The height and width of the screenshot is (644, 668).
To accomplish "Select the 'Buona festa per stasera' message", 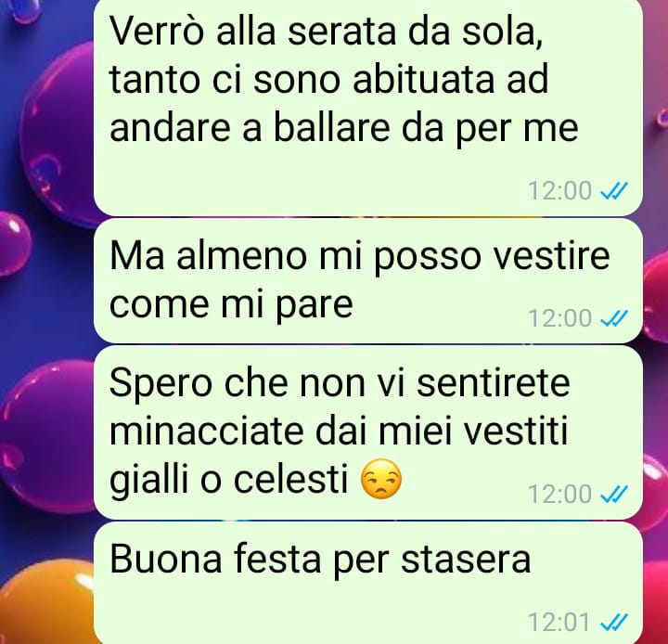I will tap(368, 583).
